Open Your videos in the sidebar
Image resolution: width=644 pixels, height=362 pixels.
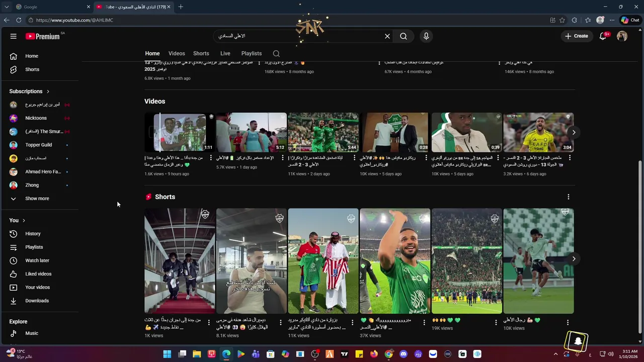coord(38,288)
